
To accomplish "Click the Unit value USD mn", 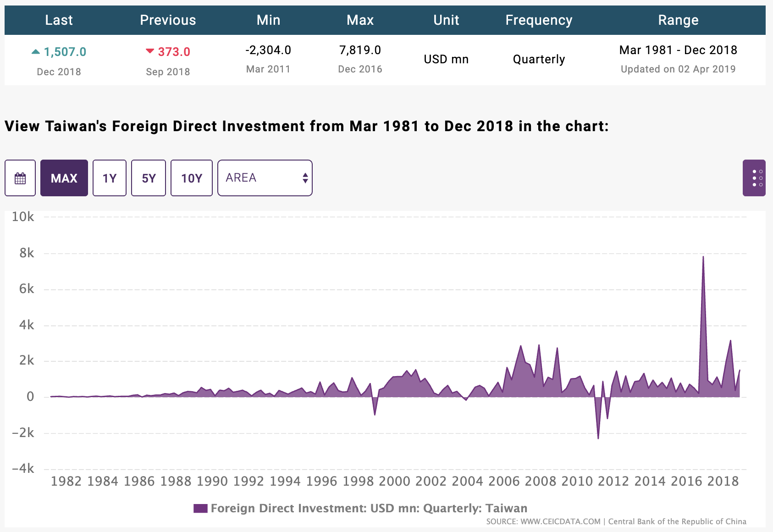I will [446, 59].
